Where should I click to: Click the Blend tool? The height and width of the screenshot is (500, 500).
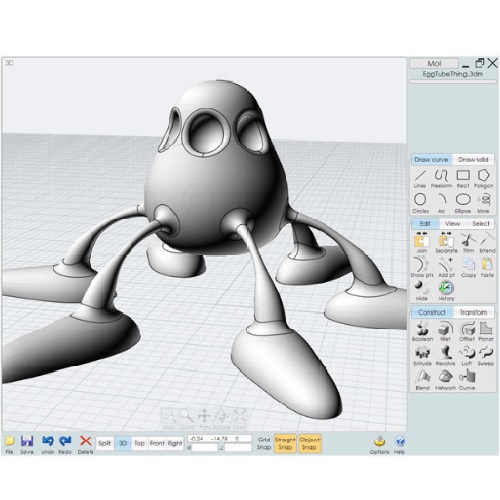(422, 380)
